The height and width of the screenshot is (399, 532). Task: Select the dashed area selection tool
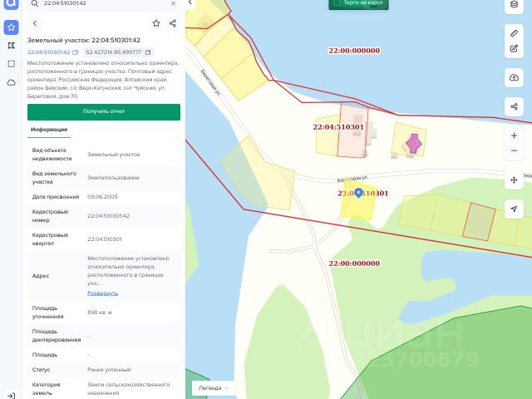click(x=11, y=64)
